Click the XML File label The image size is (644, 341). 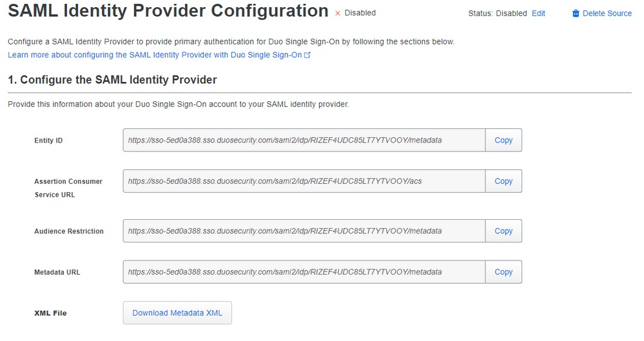[x=50, y=313]
